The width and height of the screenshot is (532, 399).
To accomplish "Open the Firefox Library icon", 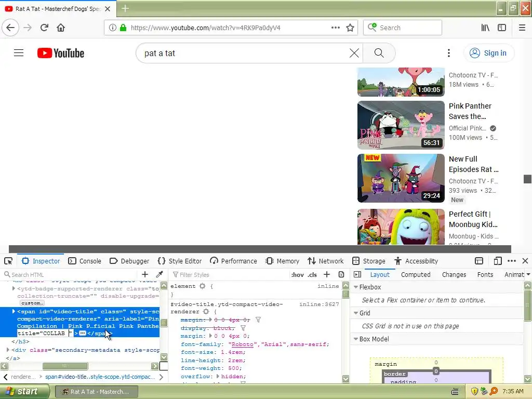I will point(485,28).
